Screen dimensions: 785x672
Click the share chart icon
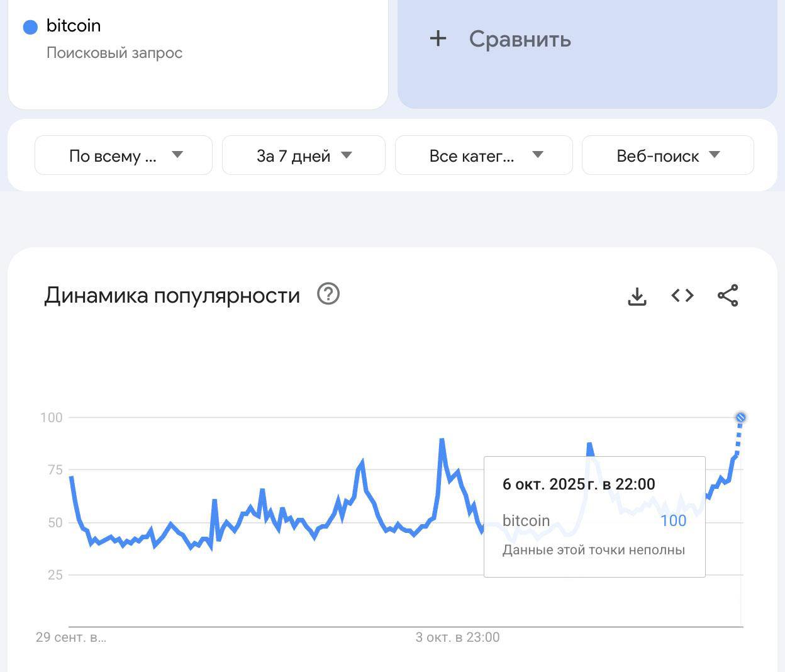tap(728, 295)
